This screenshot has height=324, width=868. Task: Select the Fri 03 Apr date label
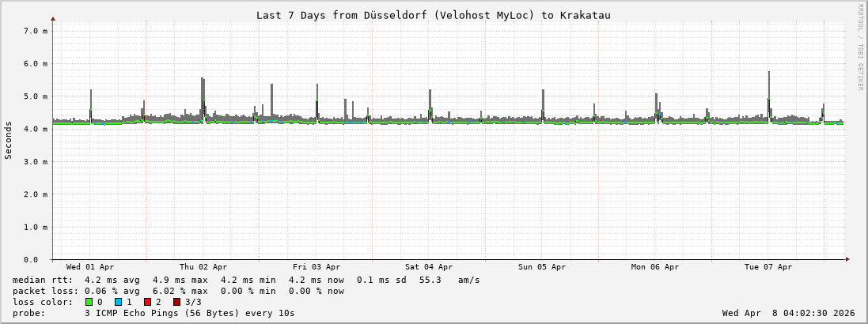pyautogui.click(x=316, y=267)
